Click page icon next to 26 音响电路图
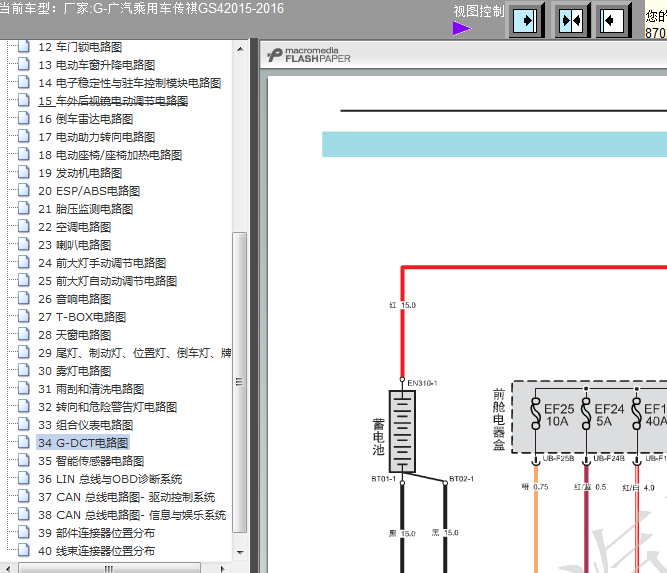Screen dimensions: 667x573 [x=24, y=298]
